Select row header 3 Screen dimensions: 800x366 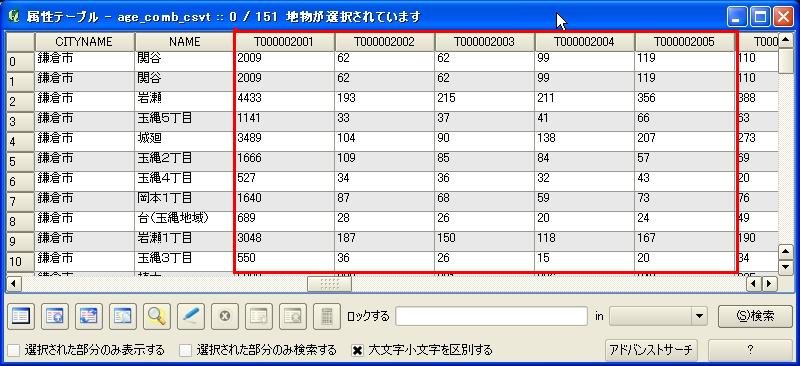tap(20, 121)
